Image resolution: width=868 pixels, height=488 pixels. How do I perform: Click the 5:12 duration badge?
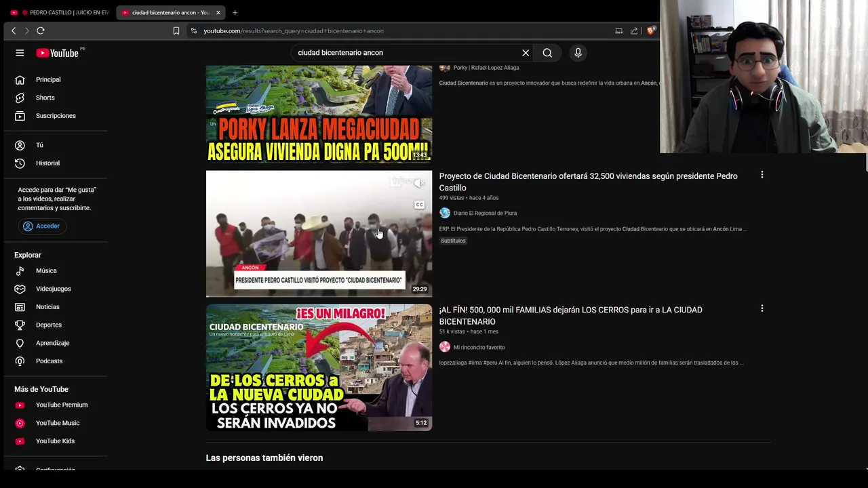coord(421,423)
